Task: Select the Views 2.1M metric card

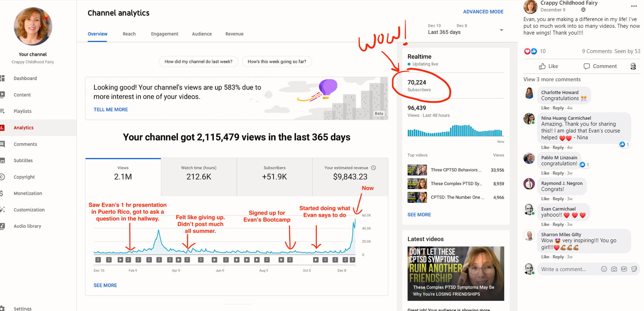Action: (123, 177)
